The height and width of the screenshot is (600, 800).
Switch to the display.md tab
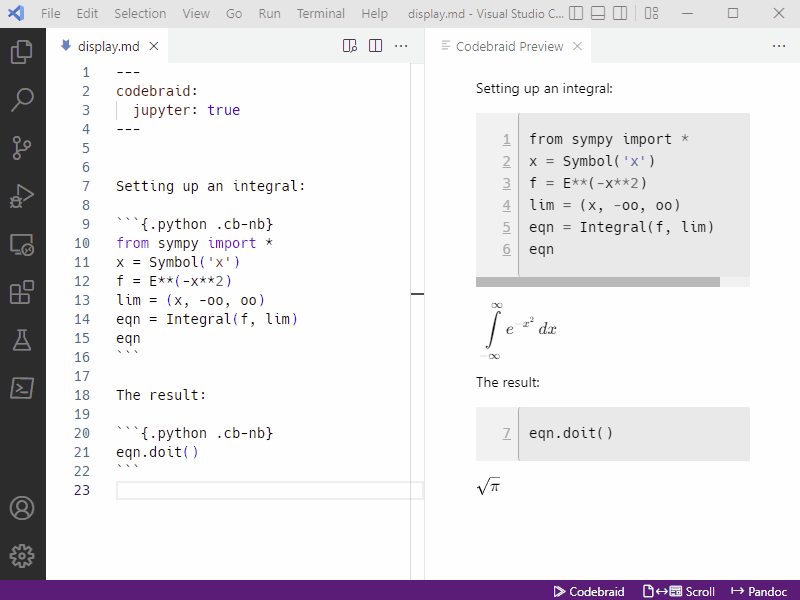[107, 46]
